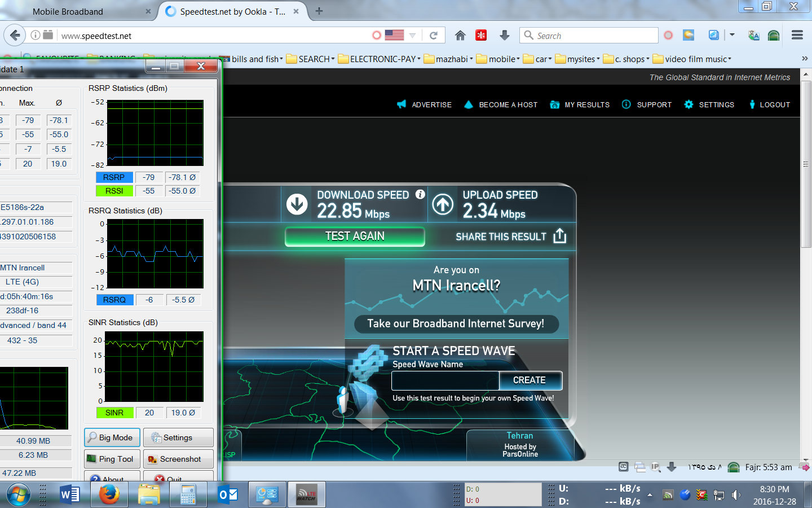Open the 'c. shops' bookmark folder
This screenshot has width=812, height=508.
coord(626,59)
